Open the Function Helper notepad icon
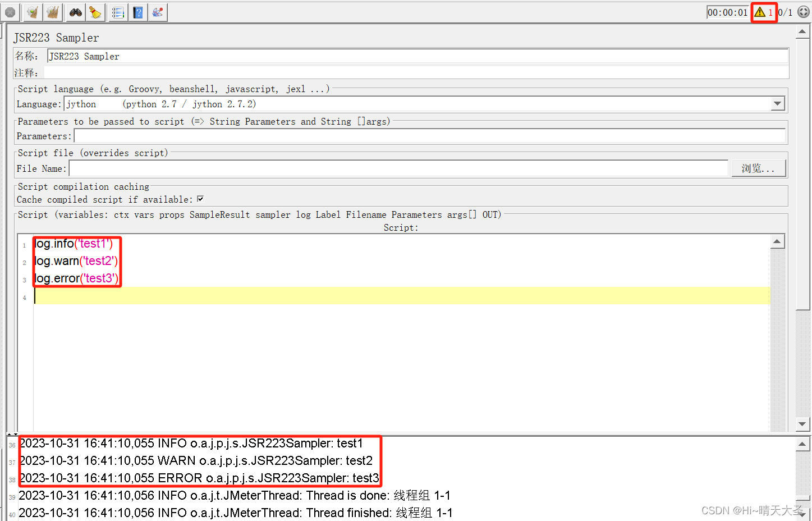Viewport: 812px width, 521px height. point(117,12)
